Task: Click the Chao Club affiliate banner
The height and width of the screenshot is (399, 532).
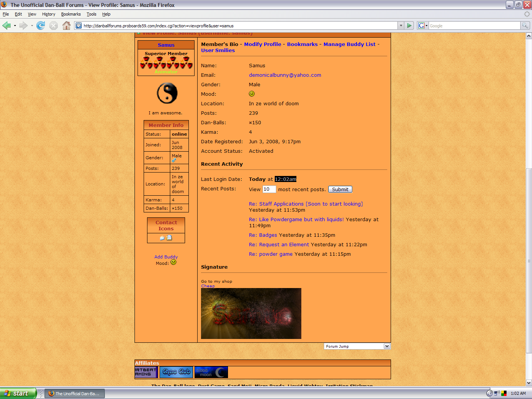Action: (176, 372)
